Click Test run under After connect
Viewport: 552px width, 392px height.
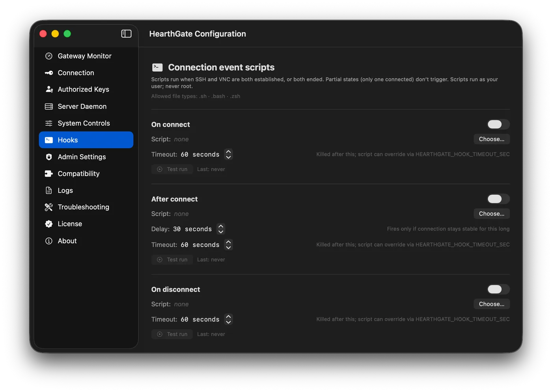(x=172, y=259)
